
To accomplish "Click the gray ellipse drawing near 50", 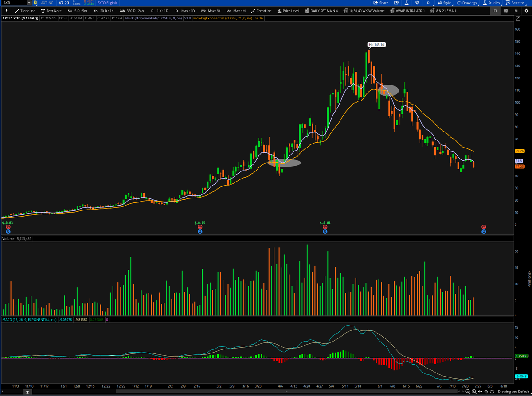I will tap(284, 163).
